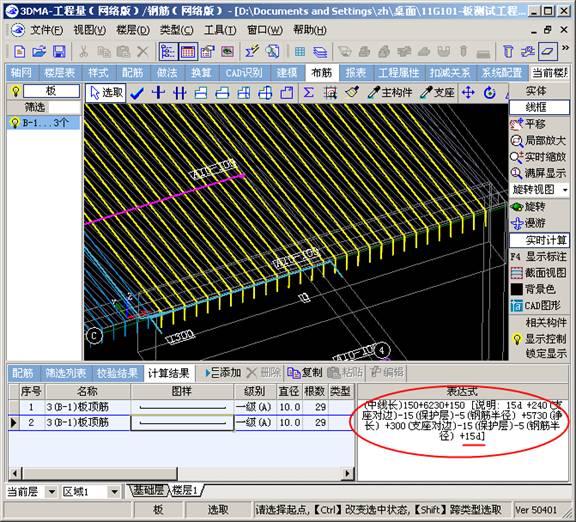Toggle the 实时计算 button
This screenshot has height=522, width=576.
click(x=539, y=241)
